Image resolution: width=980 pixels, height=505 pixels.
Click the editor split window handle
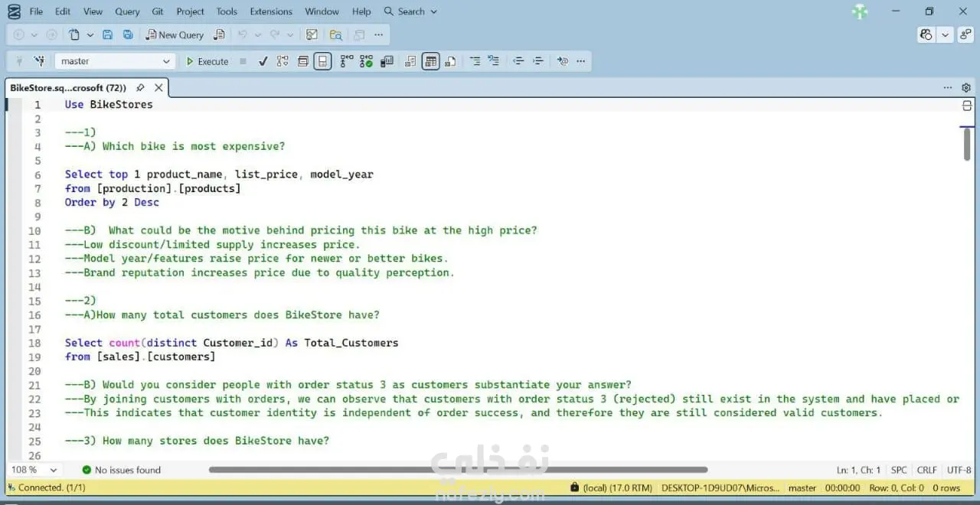[967, 106]
